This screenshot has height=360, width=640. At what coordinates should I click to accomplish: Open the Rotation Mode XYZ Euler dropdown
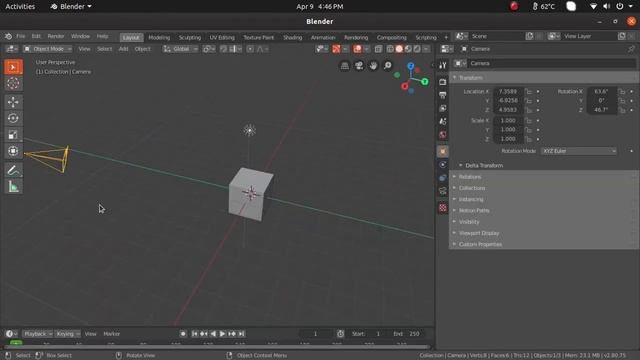click(579, 151)
